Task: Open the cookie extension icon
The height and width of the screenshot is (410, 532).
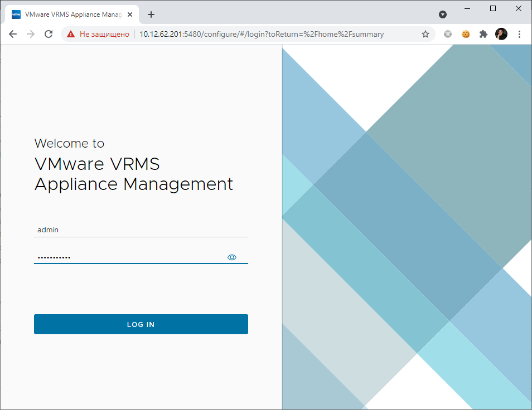Action: tap(466, 34)
